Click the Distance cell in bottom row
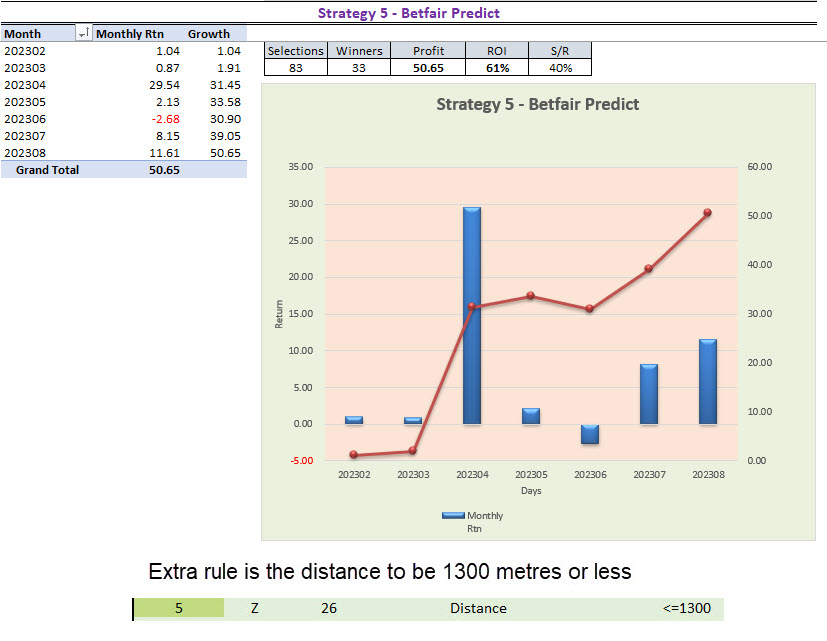Screen dimensions: 827x641 pyautogui.click(x=477, y=608)
